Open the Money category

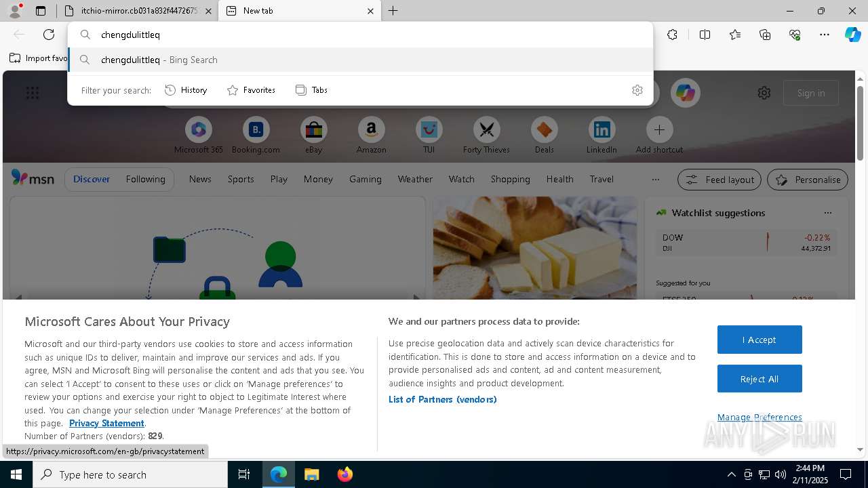[318, 179]
